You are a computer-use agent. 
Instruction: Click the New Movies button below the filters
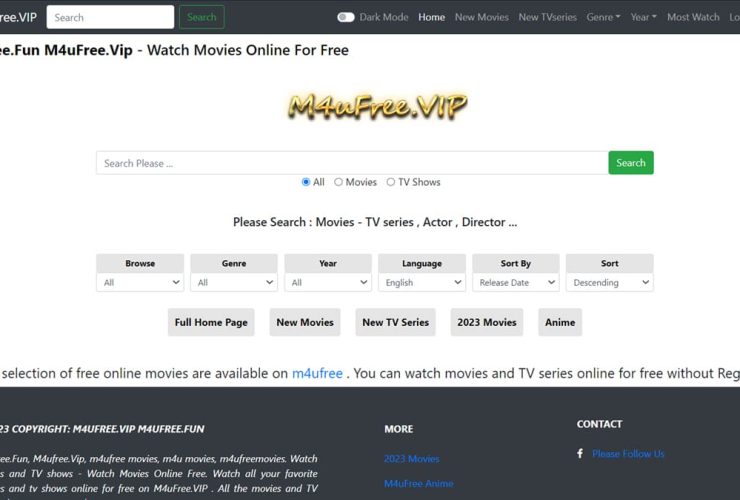305,322
